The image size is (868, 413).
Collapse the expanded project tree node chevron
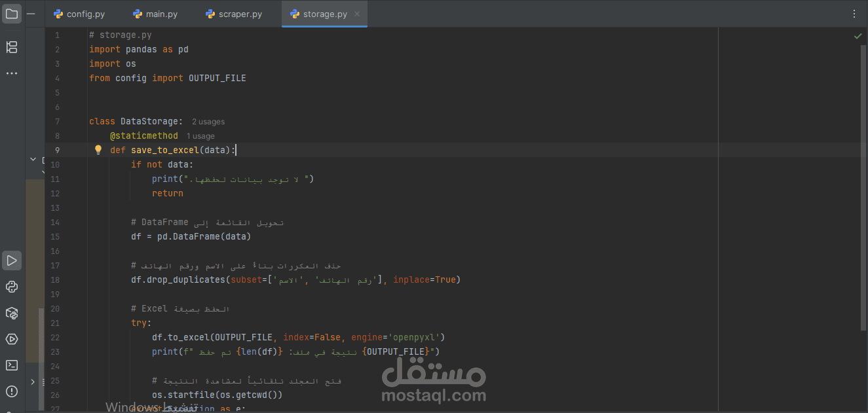[x=33, y=159]
